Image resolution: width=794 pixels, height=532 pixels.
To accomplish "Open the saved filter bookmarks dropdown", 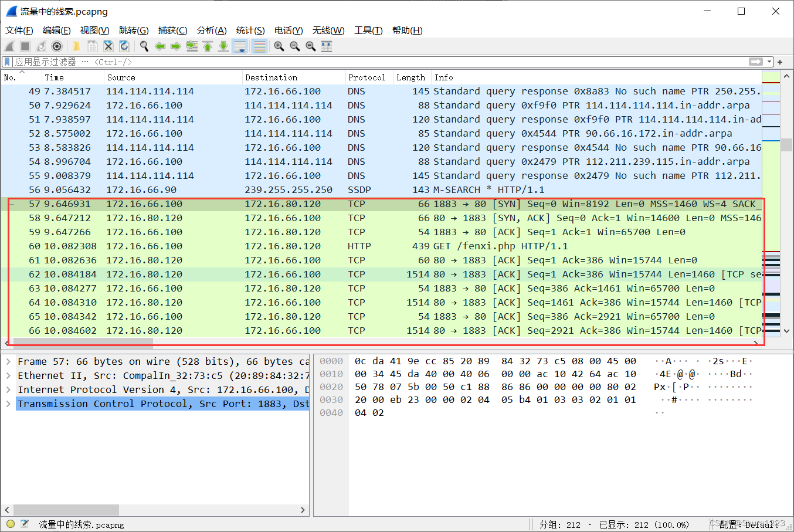I will (7, 62).
